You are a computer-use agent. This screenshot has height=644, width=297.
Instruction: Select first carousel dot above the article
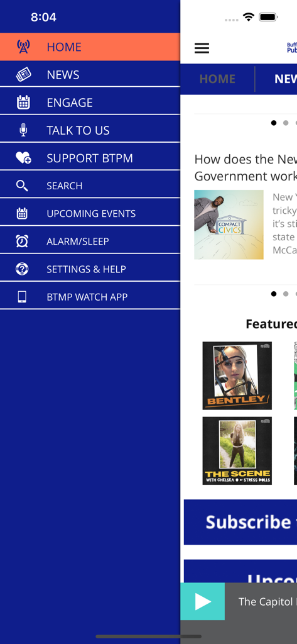274,123
